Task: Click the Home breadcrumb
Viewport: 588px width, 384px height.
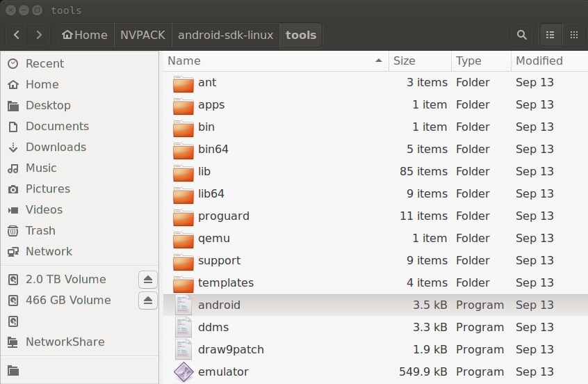Action: point(85,35)
